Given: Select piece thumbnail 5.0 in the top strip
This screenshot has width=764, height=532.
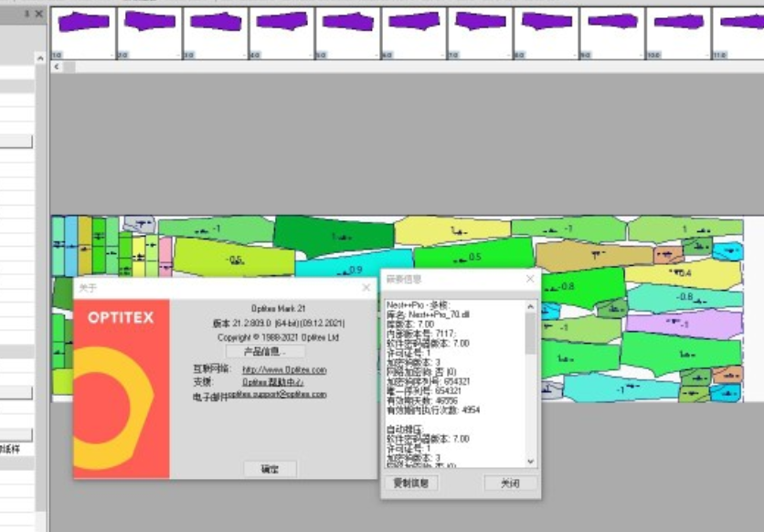Looking at the screenshot, I should coord(348,33).
